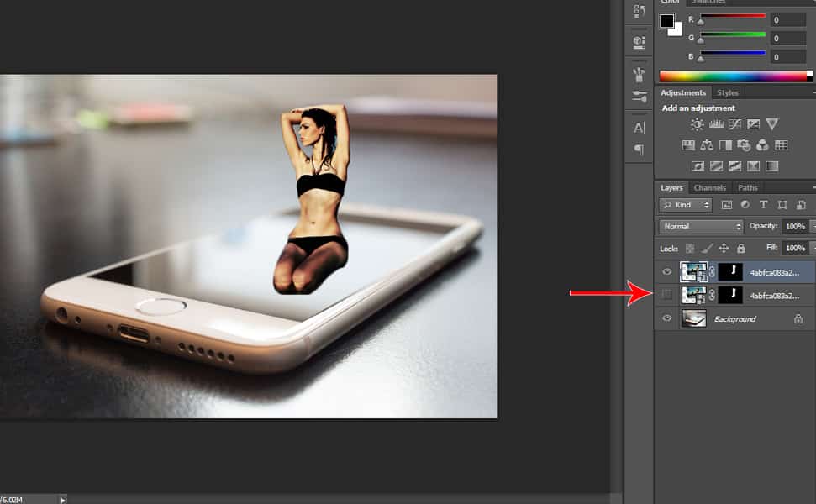The image size is (816, 504).
Task: Click the Opacity 100% field
Action: coord(795,226)
